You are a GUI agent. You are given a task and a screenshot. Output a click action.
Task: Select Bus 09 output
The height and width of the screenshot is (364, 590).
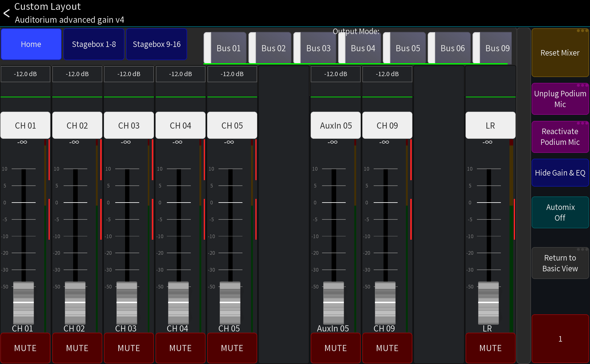tap(497, 48)
